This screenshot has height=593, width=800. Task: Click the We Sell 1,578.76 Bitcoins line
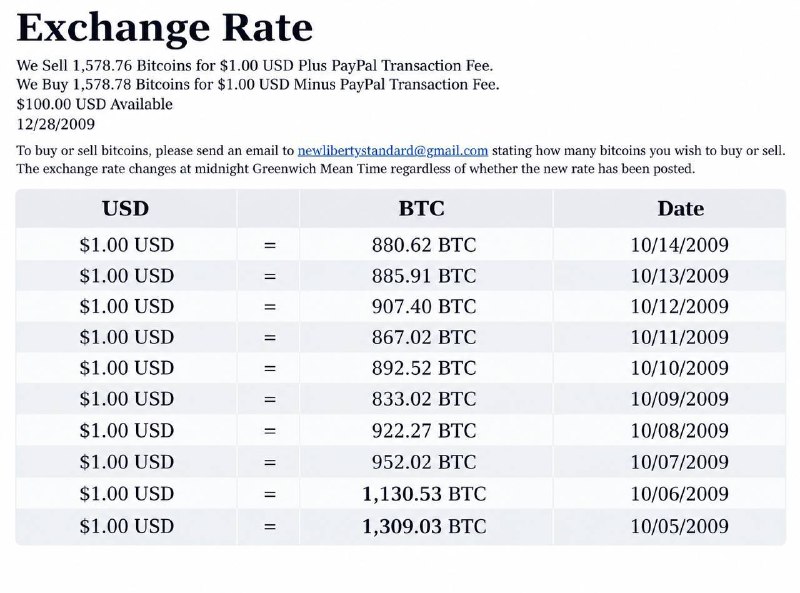pyautogui.click(x=255, y=65)
